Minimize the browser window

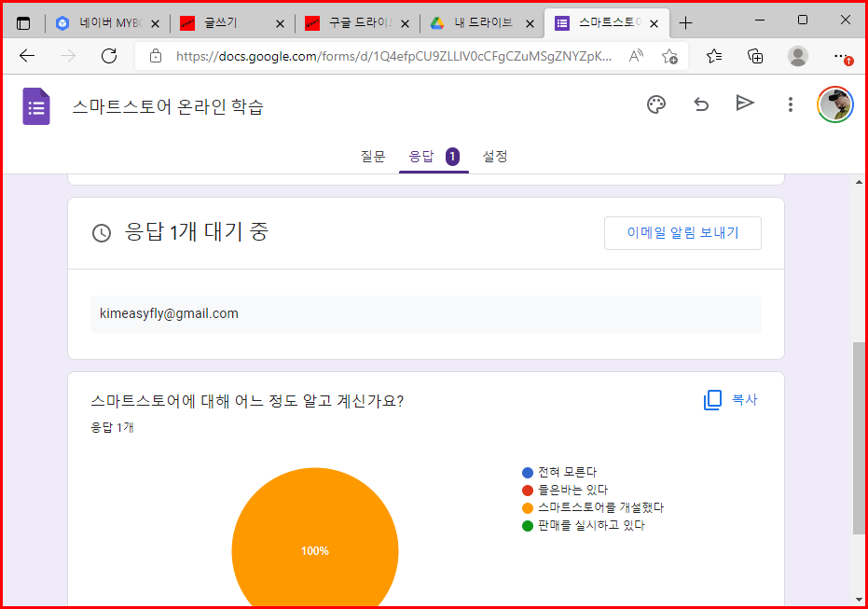(x=760, y=20)
